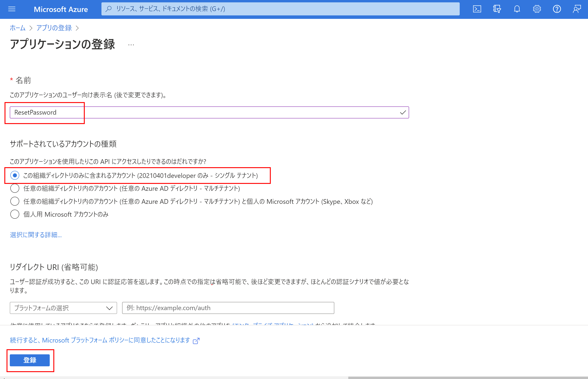Open the Cloud Shell icon

477,9
